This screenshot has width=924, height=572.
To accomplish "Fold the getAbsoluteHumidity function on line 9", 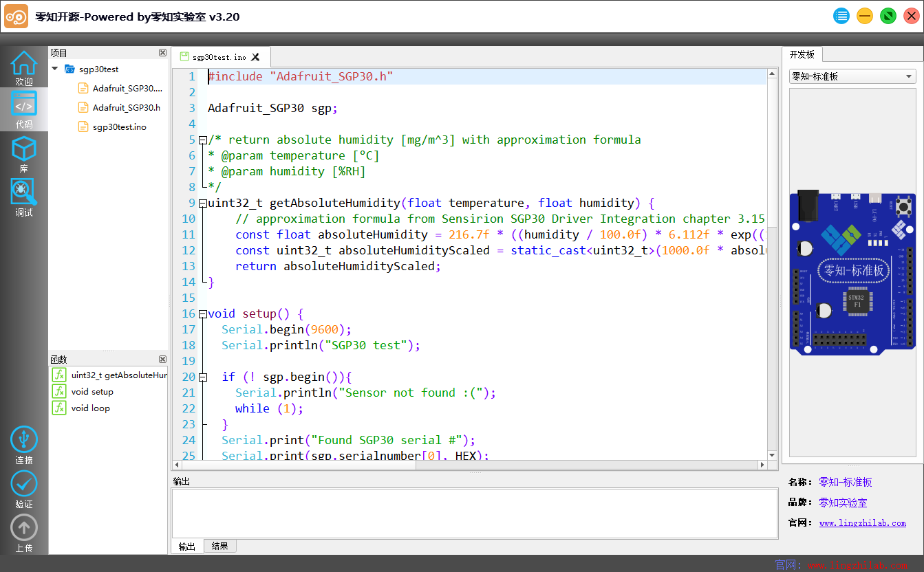I will [203, 203].
